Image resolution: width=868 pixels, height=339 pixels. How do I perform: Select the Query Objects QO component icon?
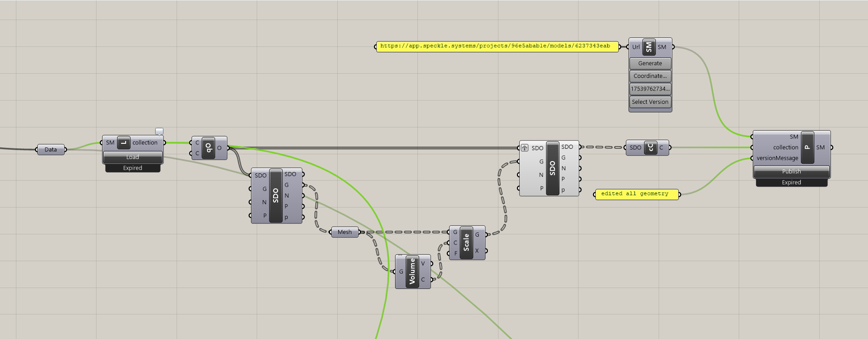tap(208, 148)
